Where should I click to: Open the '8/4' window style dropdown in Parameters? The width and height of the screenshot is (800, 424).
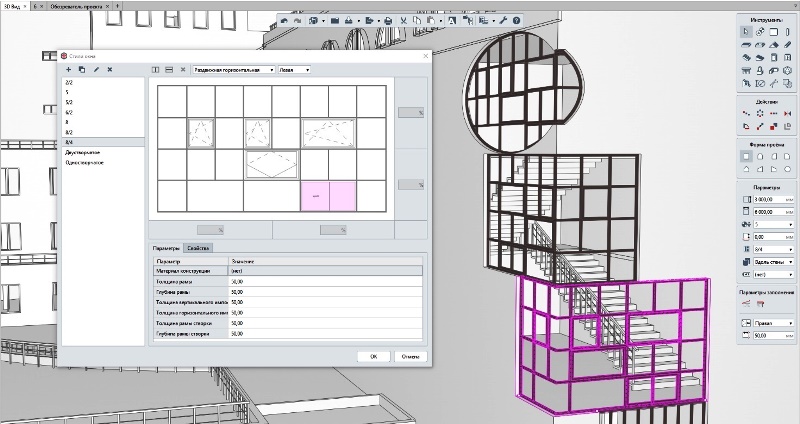point(773,249)
